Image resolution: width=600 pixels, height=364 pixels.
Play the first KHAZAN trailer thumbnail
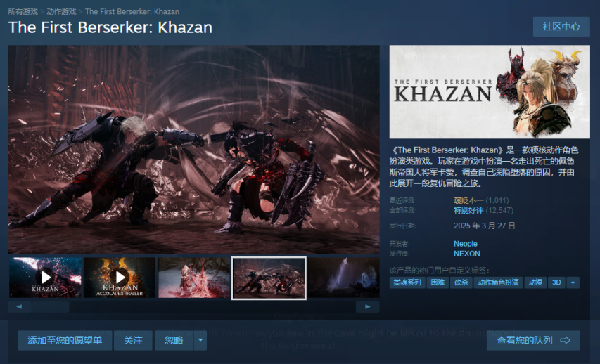point(45,278)
